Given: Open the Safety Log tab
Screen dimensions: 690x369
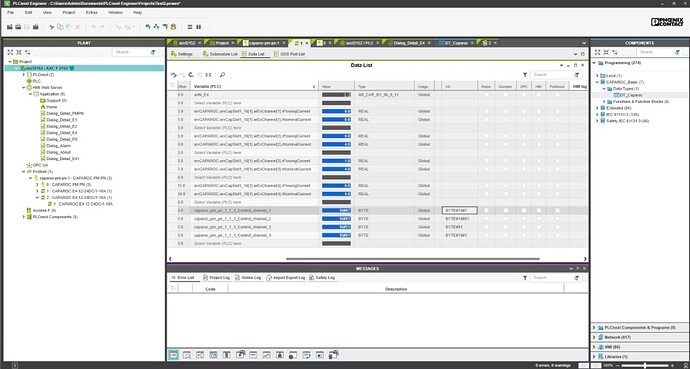Looking at the screenshot, I should (322, 278).
